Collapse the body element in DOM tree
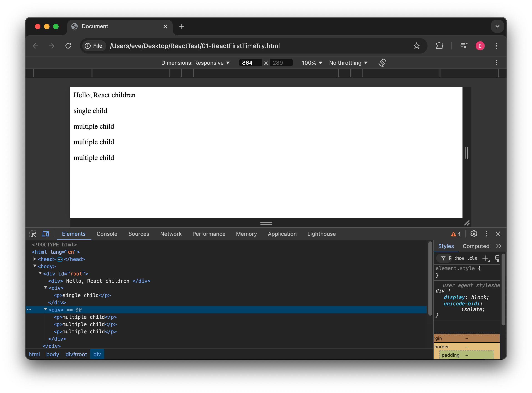The image size is (532, 393). 35,266
